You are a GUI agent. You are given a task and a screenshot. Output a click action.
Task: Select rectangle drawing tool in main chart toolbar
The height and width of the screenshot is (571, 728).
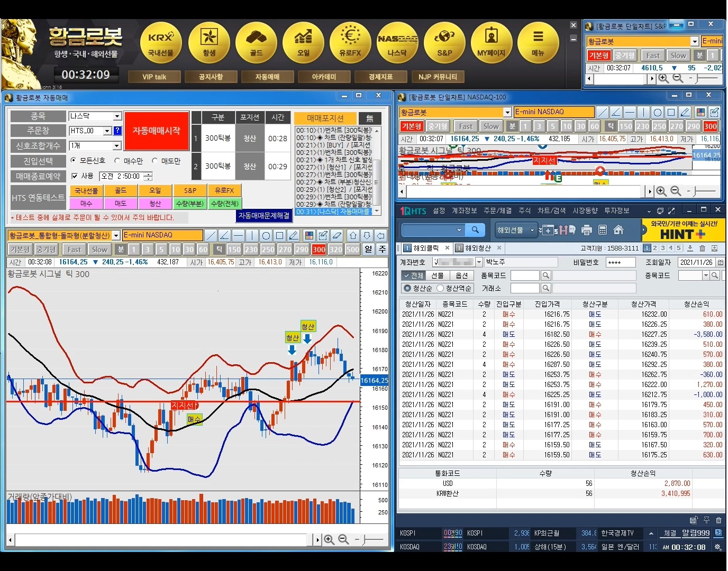(279, 235)
